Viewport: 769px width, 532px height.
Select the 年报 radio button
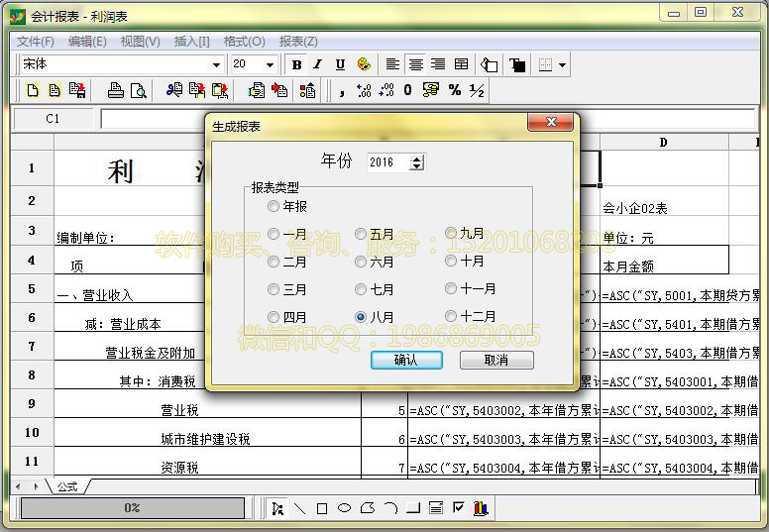(274, 207)
